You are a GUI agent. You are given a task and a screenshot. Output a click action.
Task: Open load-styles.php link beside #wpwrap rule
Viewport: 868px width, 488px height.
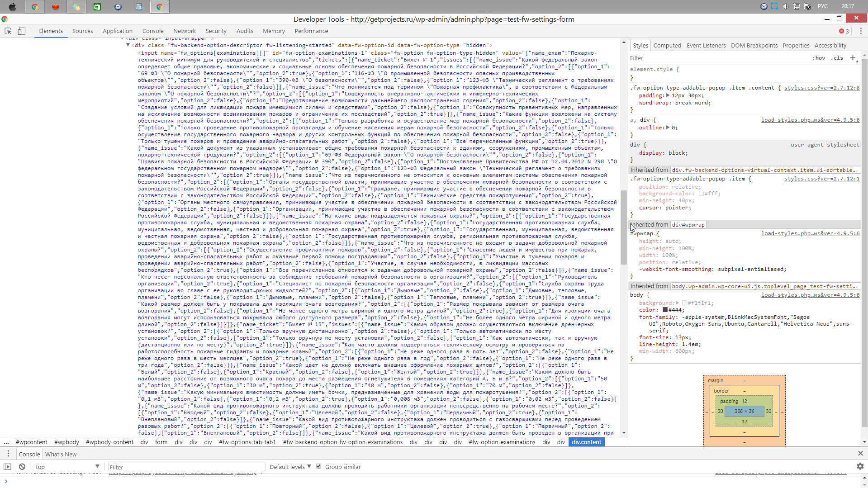click(810, 233)
